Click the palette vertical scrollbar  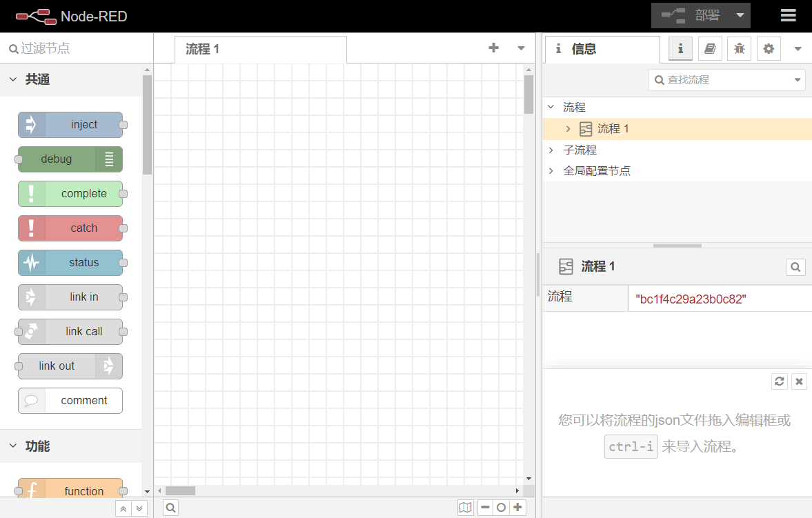pos(147,125)
